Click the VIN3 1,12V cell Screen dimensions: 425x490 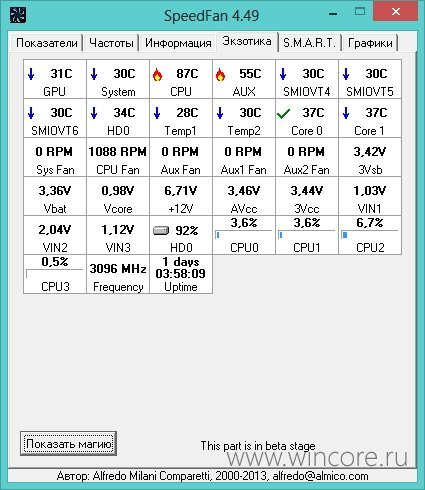(x=118, y=235)
